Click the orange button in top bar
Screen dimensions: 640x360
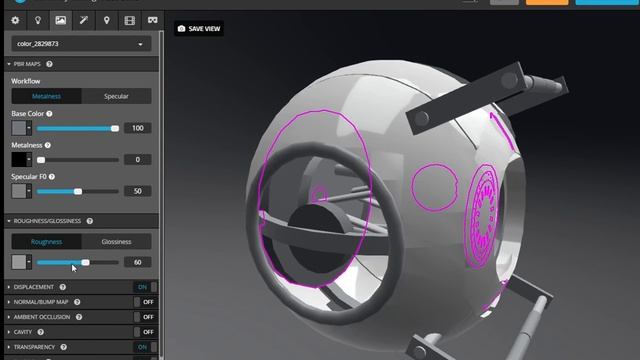click(547, 2)
